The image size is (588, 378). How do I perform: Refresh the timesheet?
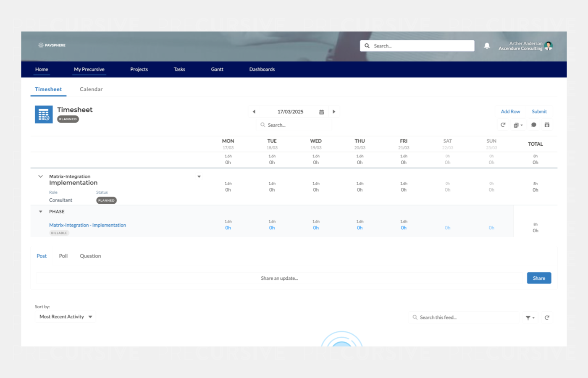pos(503,125)
